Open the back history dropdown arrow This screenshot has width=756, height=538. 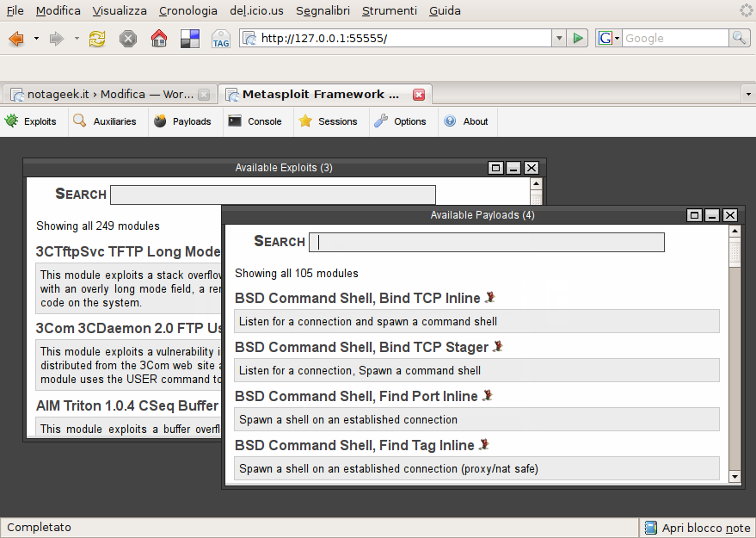[x=36, y=38]
